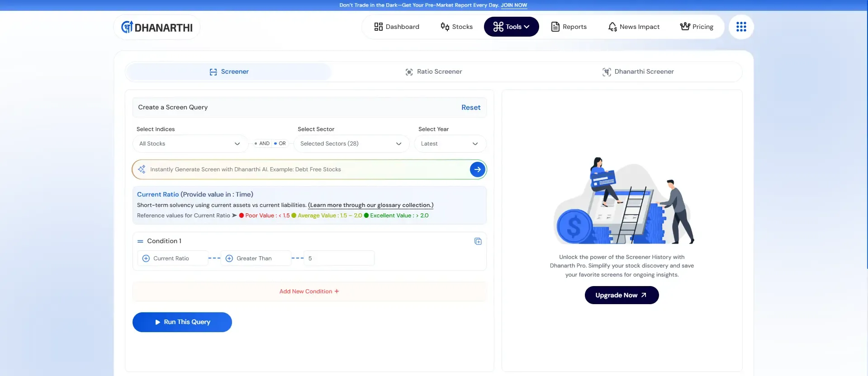868x376 pixels.
Task: Switch to the Ratio Screener tab
Action: (434, 72)
